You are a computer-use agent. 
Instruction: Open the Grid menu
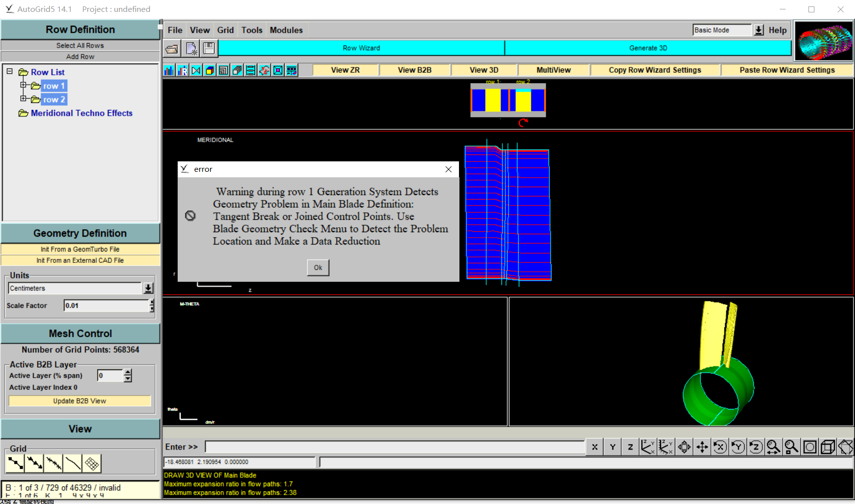pos(225,30)
